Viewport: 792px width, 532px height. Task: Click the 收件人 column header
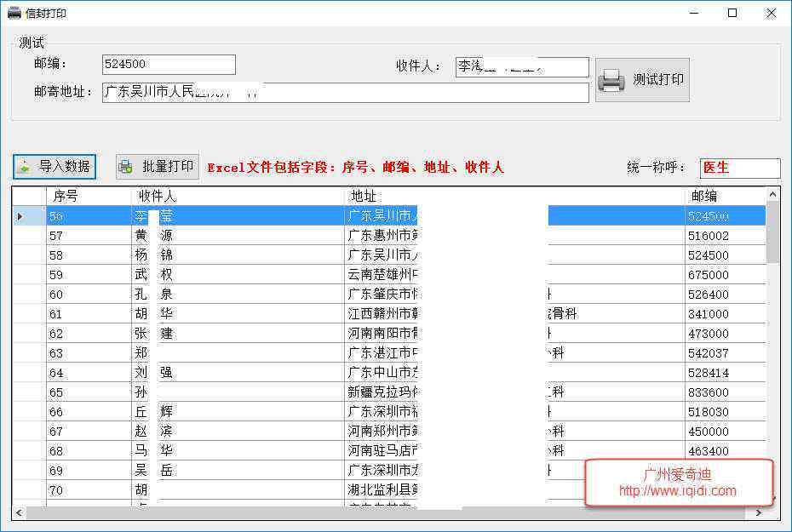point(238,196)
